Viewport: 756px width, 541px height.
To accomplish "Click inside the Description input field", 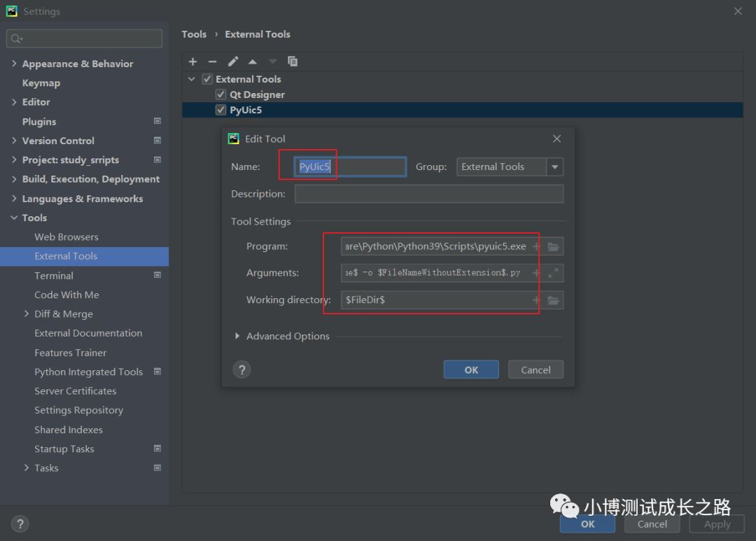I will click(428, 194).
